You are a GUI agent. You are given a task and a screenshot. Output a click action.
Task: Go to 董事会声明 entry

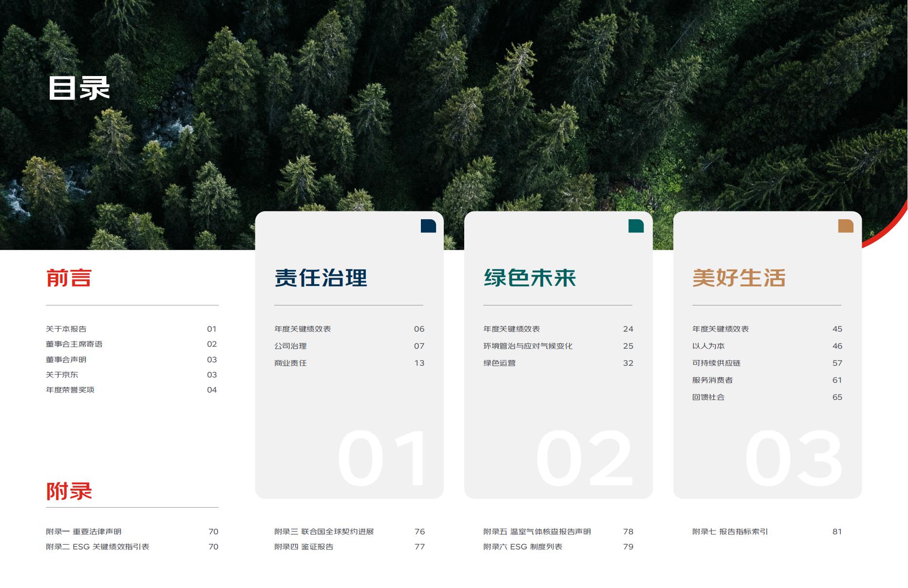point(66,360)
